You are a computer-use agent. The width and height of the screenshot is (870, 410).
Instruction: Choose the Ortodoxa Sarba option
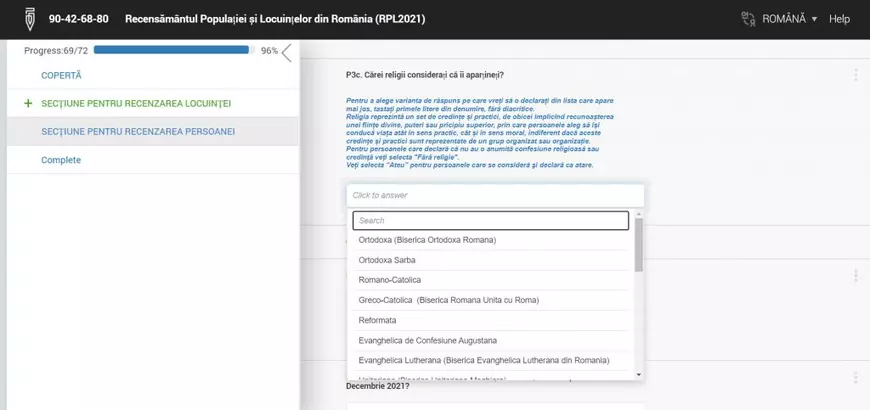pyautogui.click(x=387, y=260)
